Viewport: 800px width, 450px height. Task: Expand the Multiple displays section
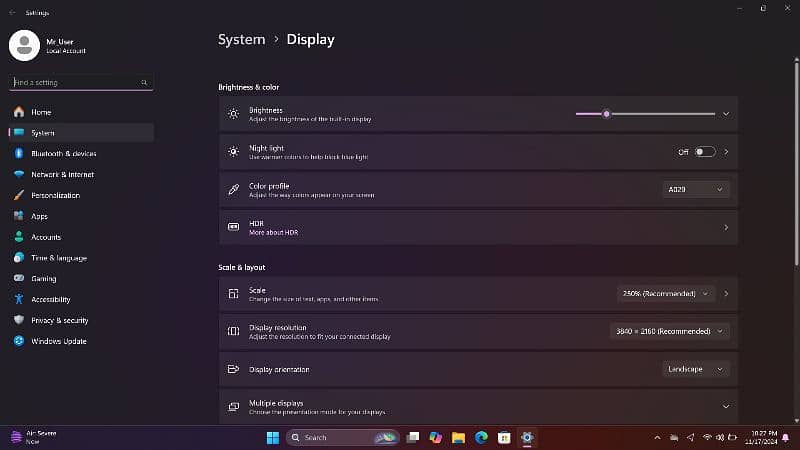coord(726,406)
